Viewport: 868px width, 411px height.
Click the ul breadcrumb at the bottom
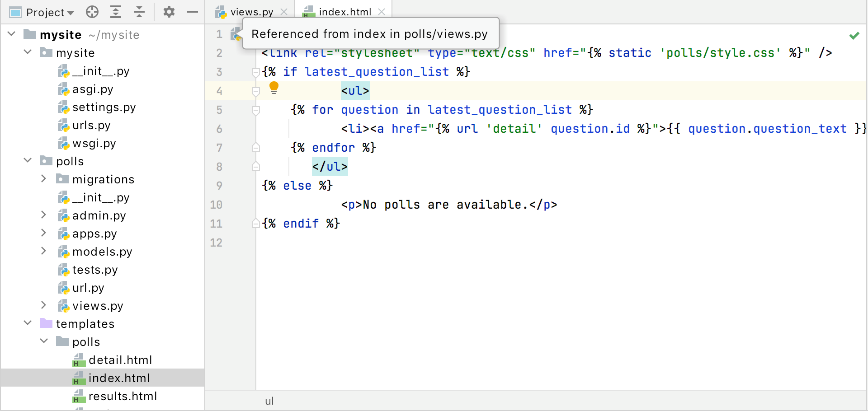click(x=269, y=401)
